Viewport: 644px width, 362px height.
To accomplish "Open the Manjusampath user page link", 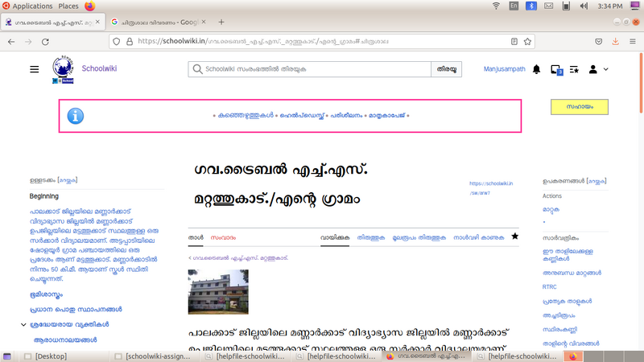I will [x=505, y=69].
